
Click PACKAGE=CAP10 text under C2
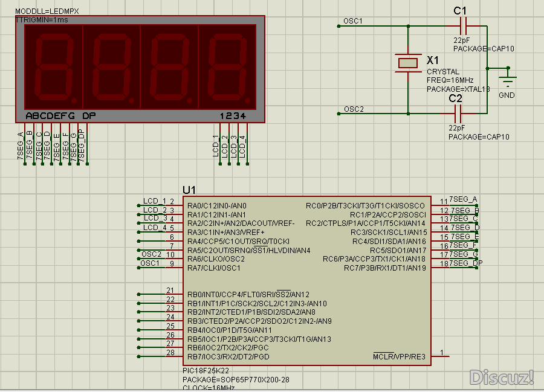479,137
